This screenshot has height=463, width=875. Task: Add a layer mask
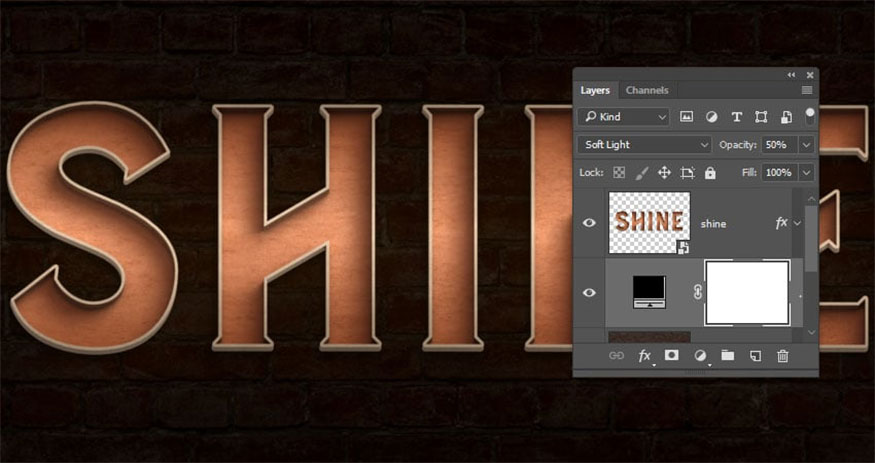coord(673,356)
